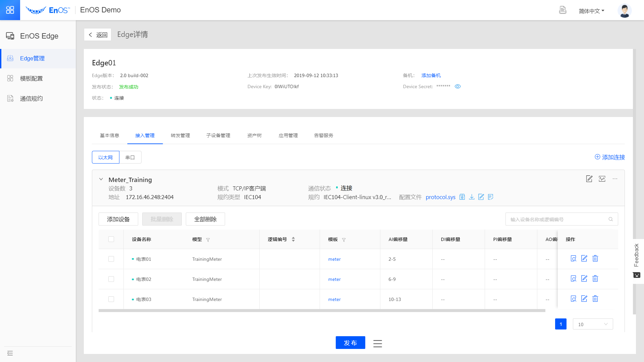The width and height of the screenshot is (644, 362).
Task: Select 模板配置 in the sidebar
Action: [x=31, y=78]
